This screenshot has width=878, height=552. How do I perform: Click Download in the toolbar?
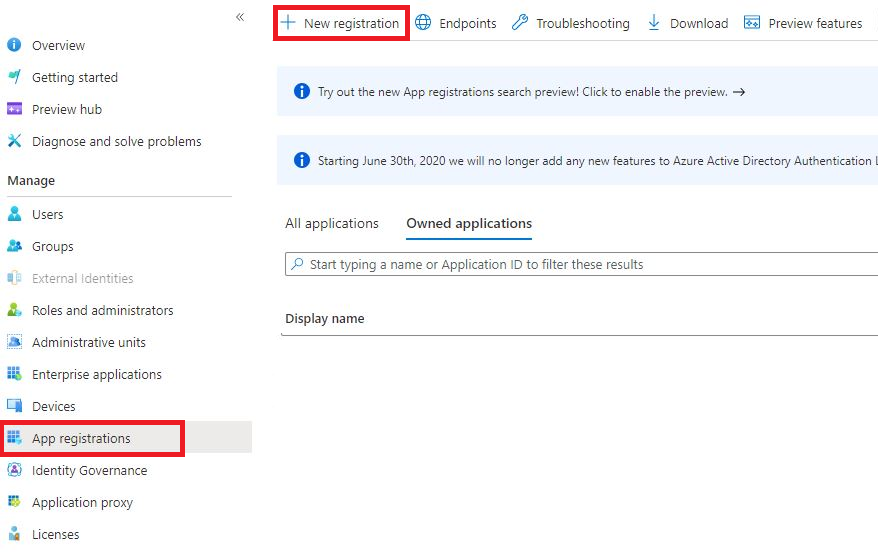point(699,24)
